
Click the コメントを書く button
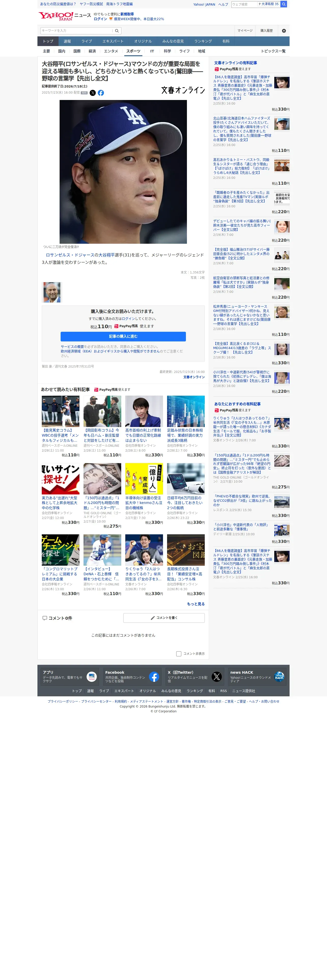point(164,618)
